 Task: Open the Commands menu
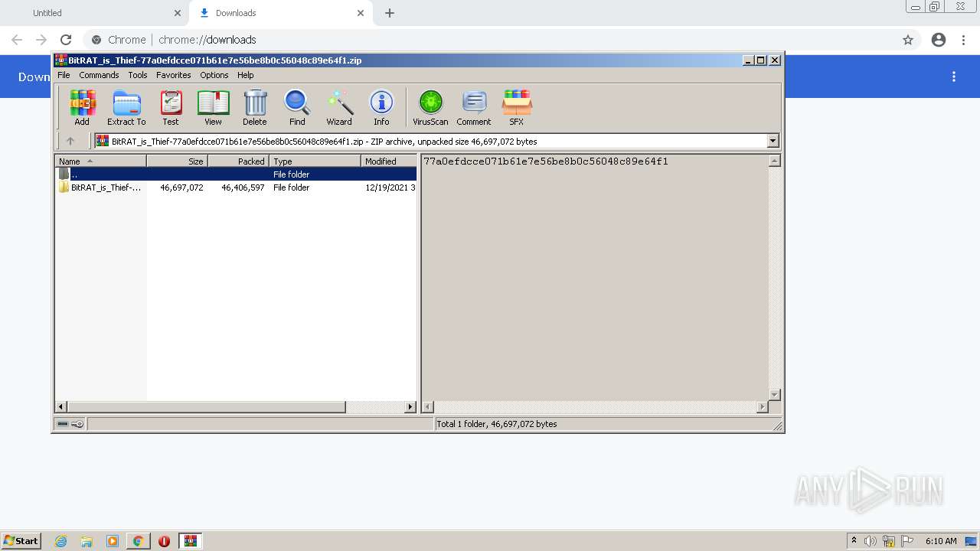pyautogui.click(x=99, y=75)
